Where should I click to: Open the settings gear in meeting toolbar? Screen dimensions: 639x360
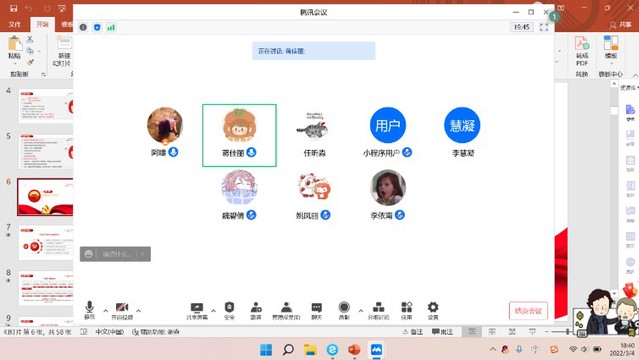coord(433,307)
